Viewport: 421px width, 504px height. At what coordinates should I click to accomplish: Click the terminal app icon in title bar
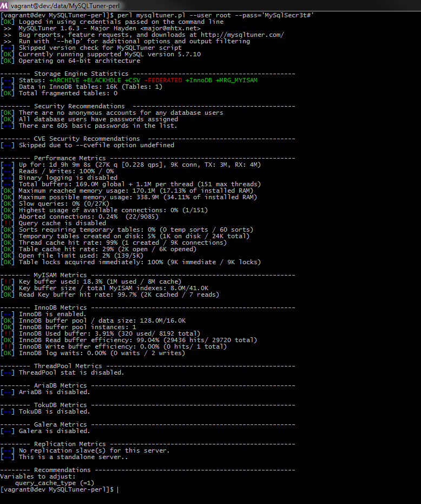click(5, 5)
